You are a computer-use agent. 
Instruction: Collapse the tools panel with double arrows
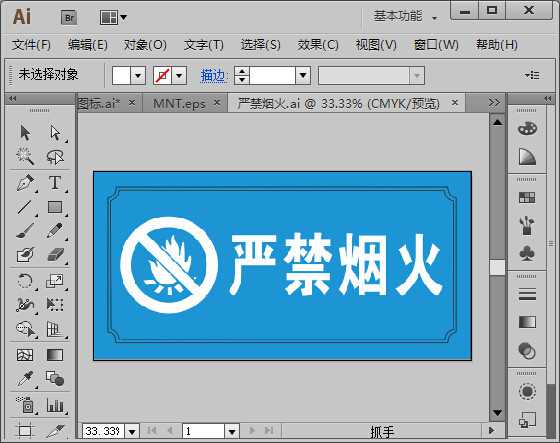[x=13, y=99]
